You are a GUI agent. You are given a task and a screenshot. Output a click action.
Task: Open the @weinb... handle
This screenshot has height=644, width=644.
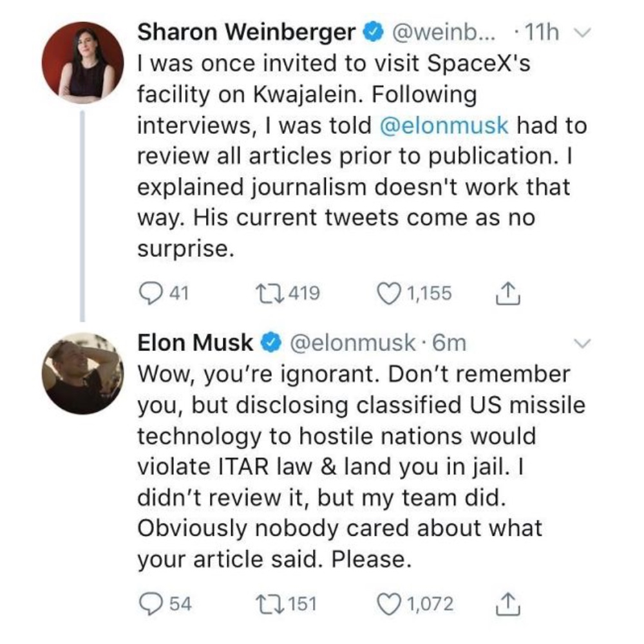[x=444, y=32]
